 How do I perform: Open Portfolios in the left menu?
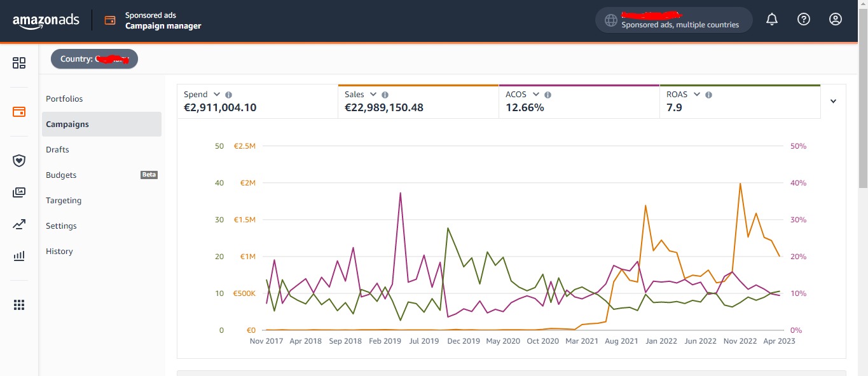[64, 98]
